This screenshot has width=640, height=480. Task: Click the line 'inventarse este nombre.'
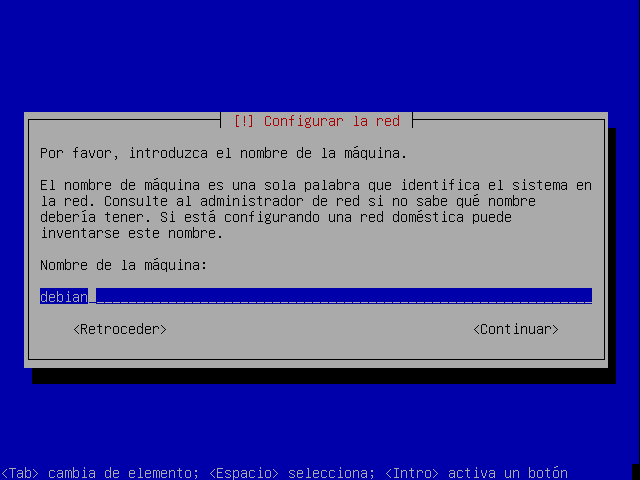coord(131,233)
